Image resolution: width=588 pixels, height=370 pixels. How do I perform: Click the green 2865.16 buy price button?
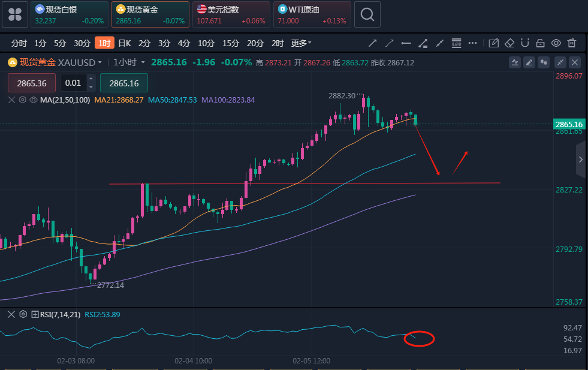pyautogui.click(x=123, y=83)
